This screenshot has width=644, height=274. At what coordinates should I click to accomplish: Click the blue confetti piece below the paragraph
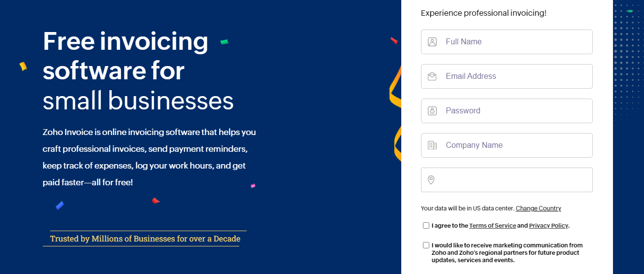60,205
